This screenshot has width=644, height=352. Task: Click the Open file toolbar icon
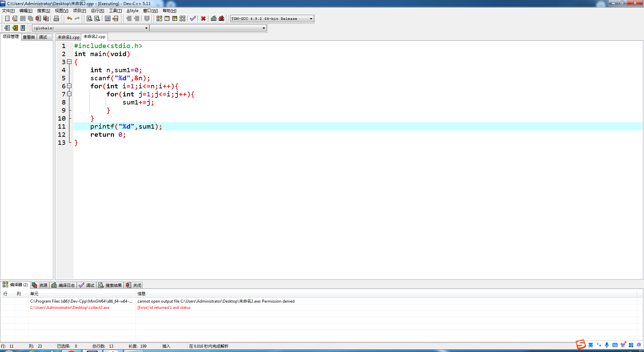point(15,18)
